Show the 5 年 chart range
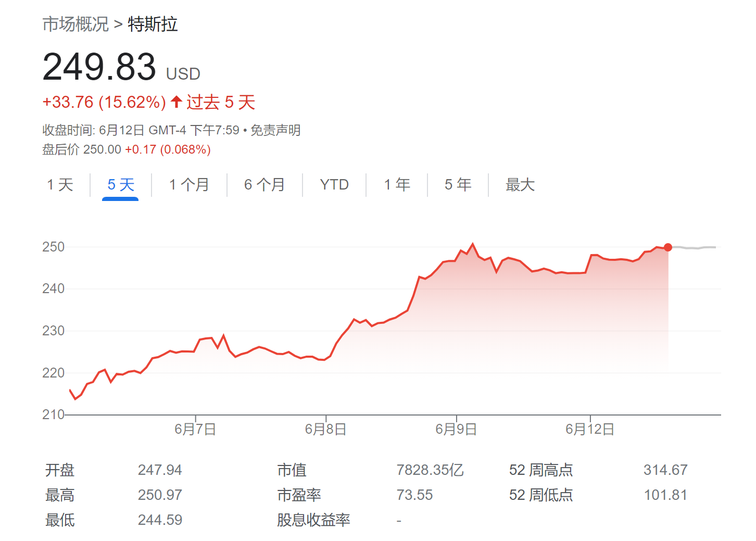The image size is (756, 541). coord(458,184)
